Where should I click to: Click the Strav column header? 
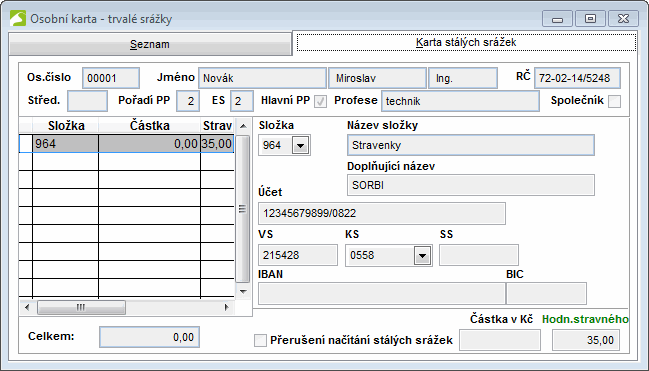[217, 125]
